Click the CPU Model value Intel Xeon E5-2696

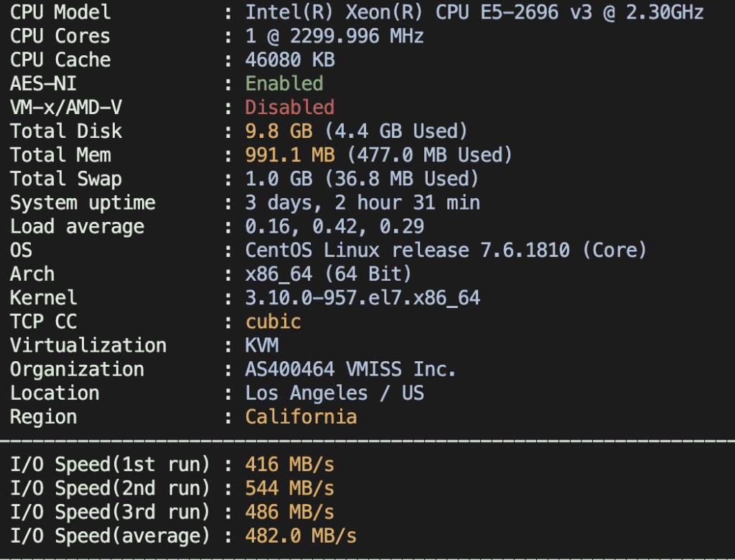tap(474, 12)
